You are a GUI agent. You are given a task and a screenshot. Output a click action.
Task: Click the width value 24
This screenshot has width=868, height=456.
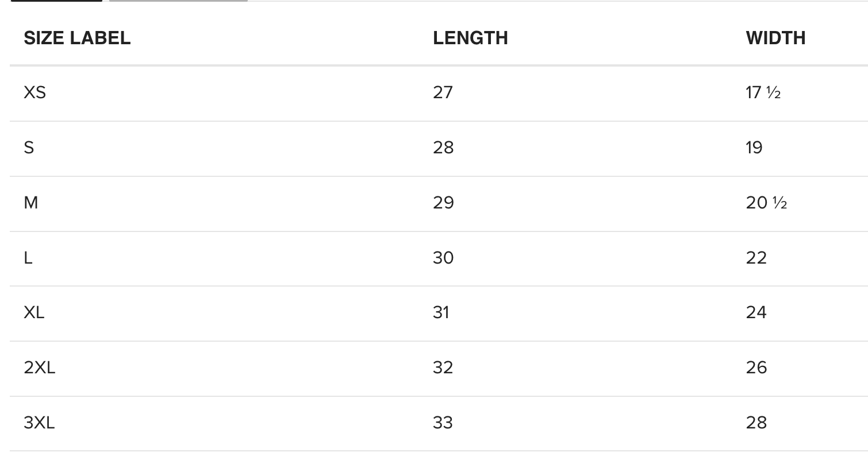tap(756, 312)
